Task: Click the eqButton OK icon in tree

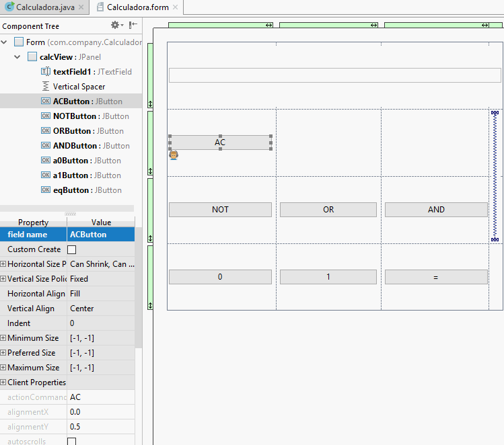Action: pos(46,190)
